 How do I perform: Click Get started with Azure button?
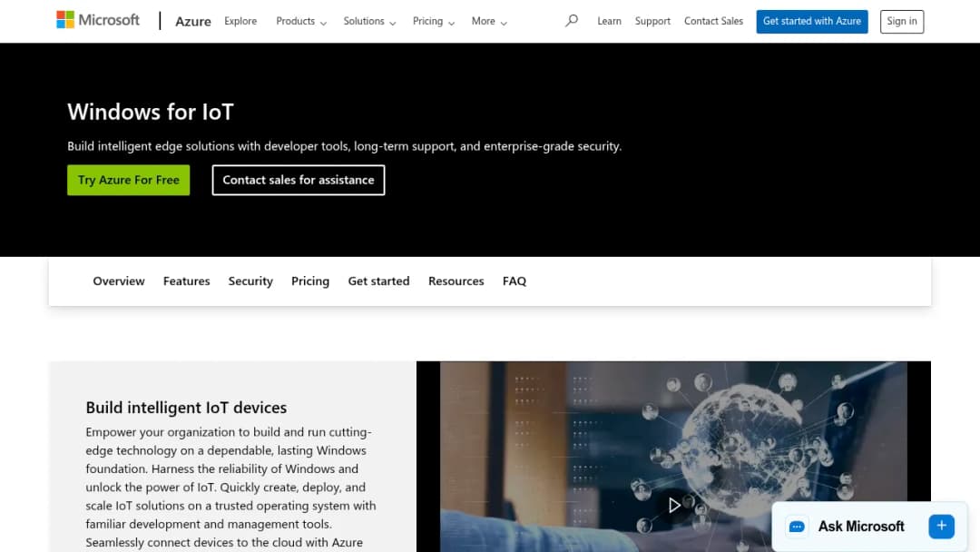(x=812, y=21)
